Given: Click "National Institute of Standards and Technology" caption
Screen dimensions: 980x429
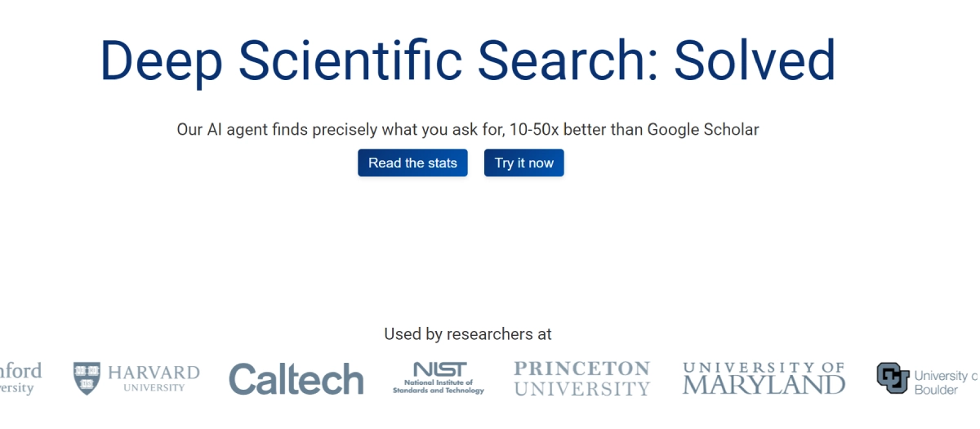Looking at the screenshot, I should [439, 387].
